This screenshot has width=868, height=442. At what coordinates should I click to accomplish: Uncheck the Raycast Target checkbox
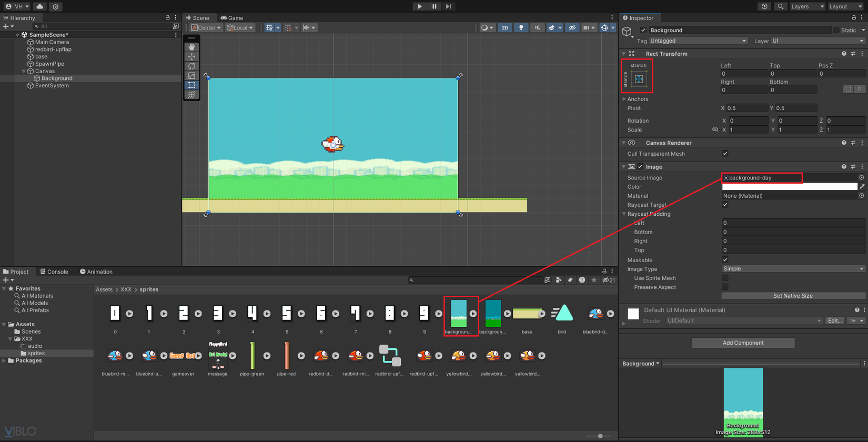(725, 205)
